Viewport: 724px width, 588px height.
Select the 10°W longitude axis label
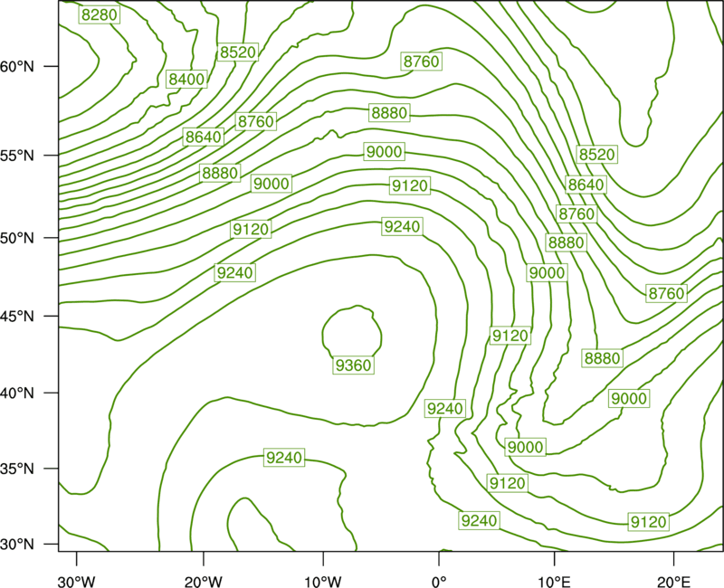(323, 582)
